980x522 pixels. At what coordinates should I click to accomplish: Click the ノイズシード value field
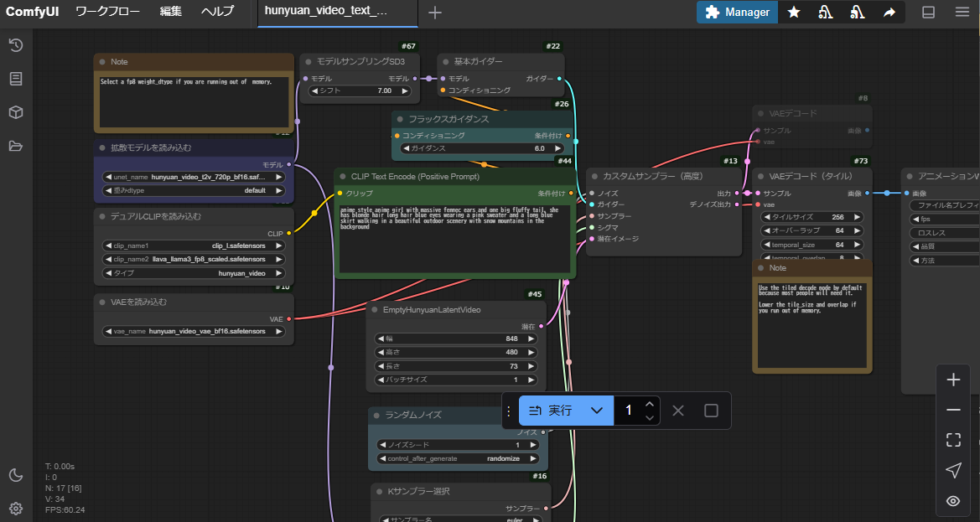(x=457, y=445)
